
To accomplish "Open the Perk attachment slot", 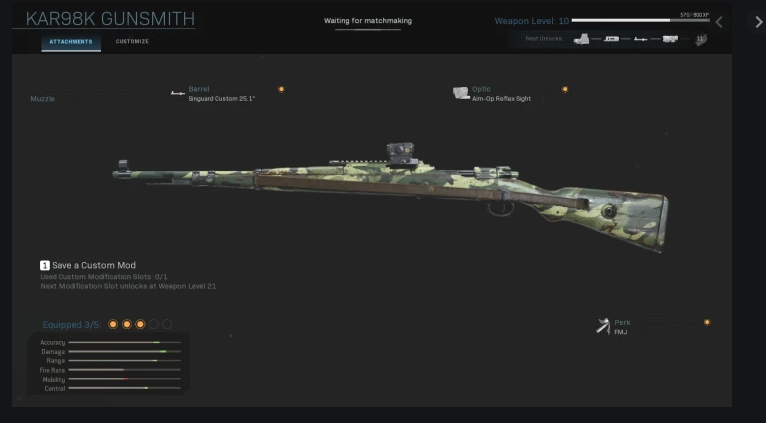I will click(653, 327).
